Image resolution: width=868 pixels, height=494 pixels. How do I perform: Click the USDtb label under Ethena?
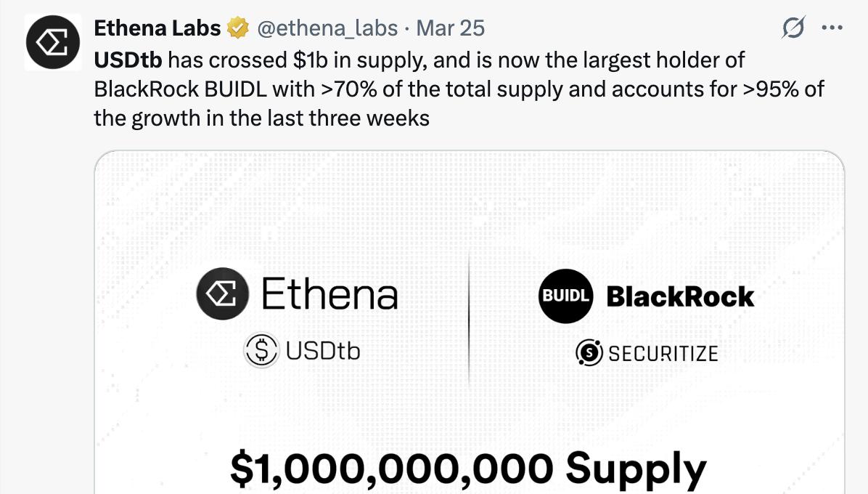[x=323, y=351]
